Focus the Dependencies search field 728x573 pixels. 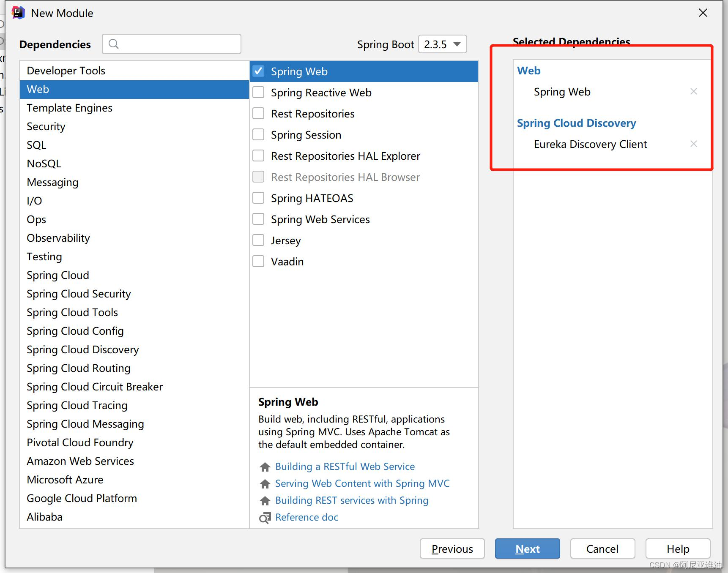[x=172, y=44]
